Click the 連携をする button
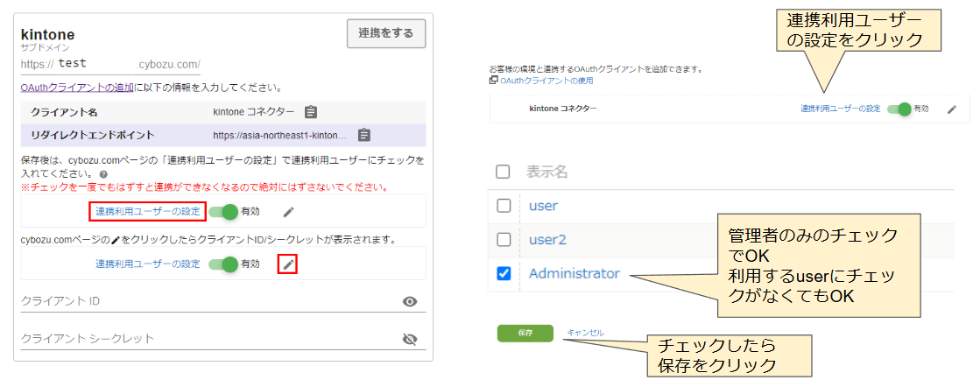The height and width of the screenshot is (387, 980). [x=385, y=33]
